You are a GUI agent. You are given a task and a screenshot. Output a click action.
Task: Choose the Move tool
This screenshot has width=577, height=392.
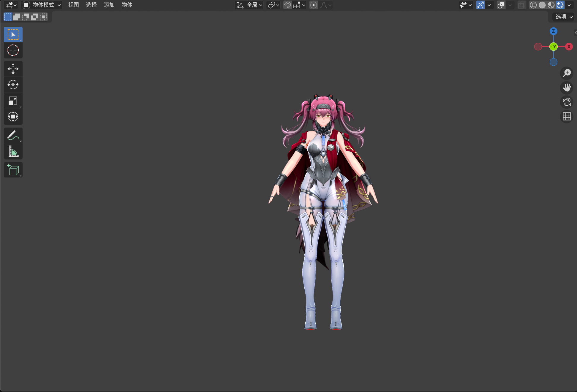click(13, 69)
